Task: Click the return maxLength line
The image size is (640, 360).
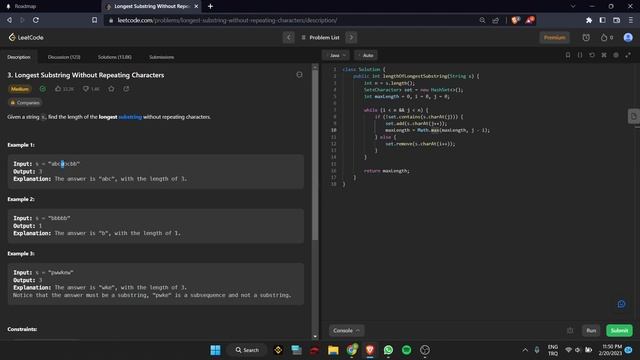Action: 386,171
